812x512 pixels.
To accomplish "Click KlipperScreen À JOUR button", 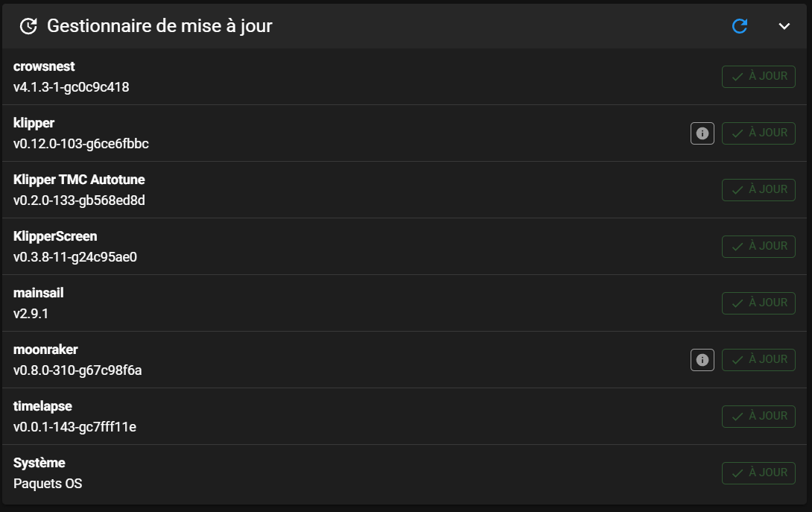I will click(758, 247).
